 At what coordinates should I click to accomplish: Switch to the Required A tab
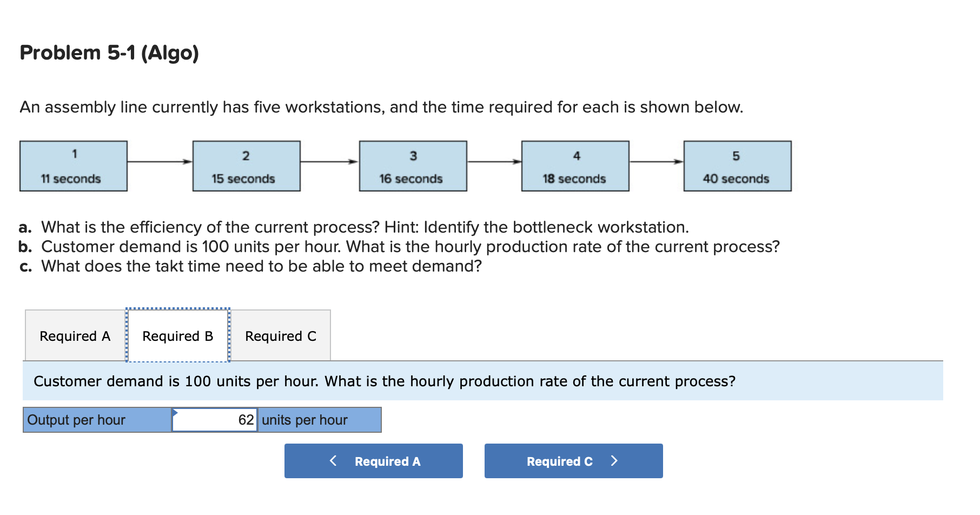[x=75, y=335]
